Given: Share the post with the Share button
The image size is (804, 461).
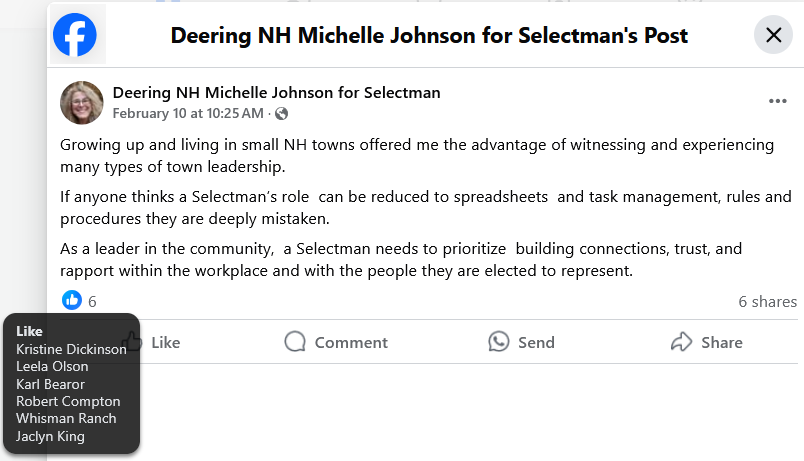Looking at the screenshot, I should coord(706,342).
